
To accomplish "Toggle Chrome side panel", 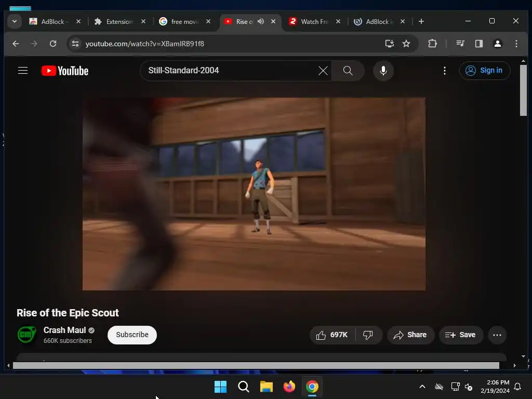I will pyautogui.click(x=478, y=44).
